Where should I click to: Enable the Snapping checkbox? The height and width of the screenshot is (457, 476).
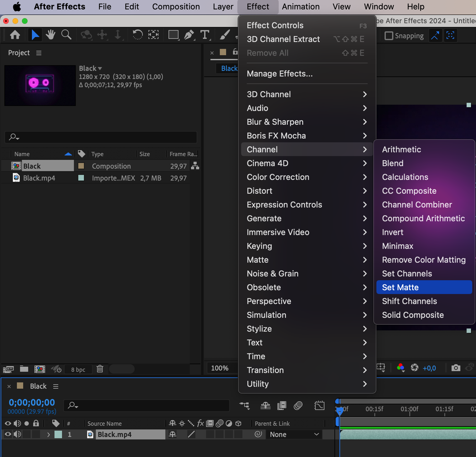tap(389, 36)
